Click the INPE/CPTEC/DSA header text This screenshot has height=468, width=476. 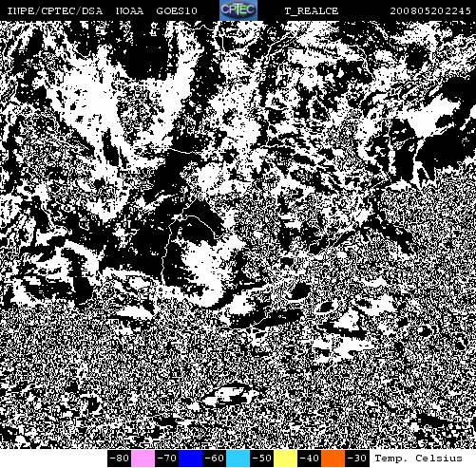(55, 11)
